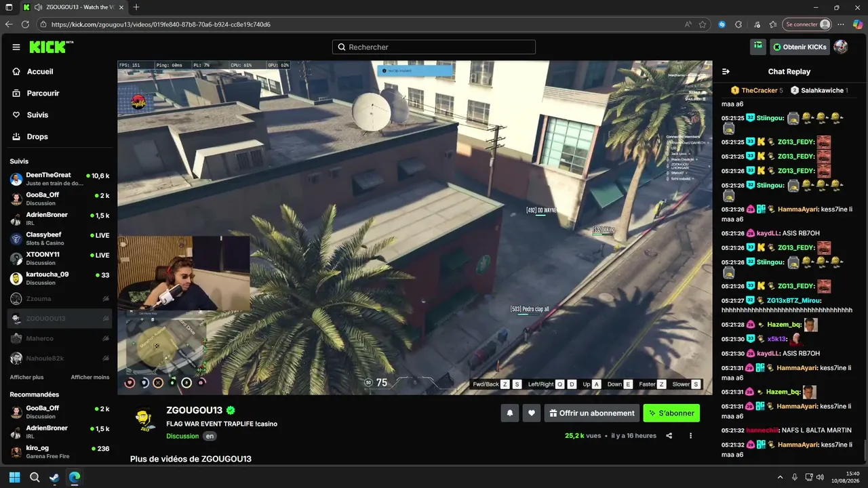Screen dimensions: 868x488
Task: Collapse followed list with Afficher moins
Action: 90,378
